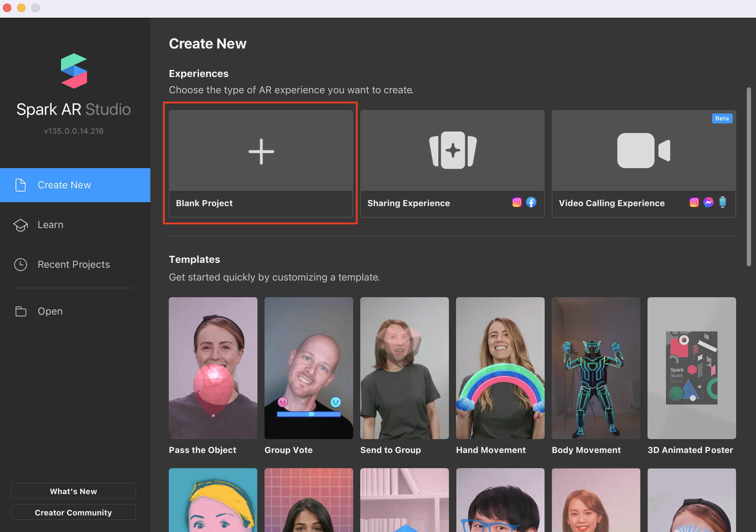
Task: Click Facebook icon on Sharing Experience
Action: pos(531,203)
